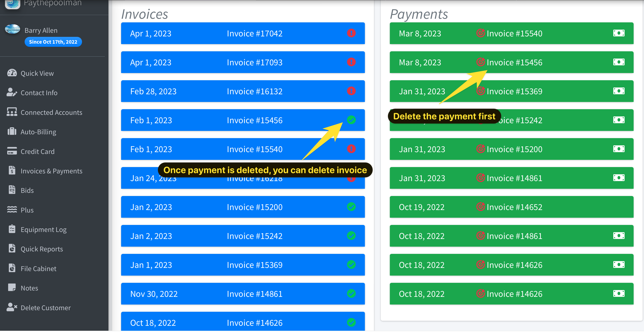Click the red target icon beside payment Invoice #15456

480,62
